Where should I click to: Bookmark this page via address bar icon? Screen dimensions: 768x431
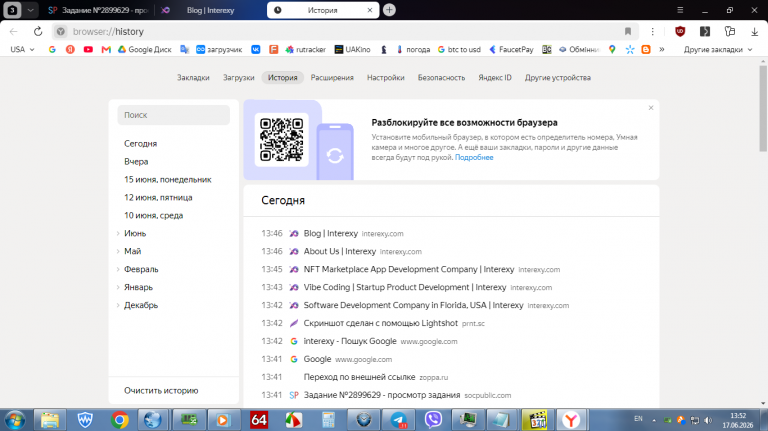coord(627,31)
